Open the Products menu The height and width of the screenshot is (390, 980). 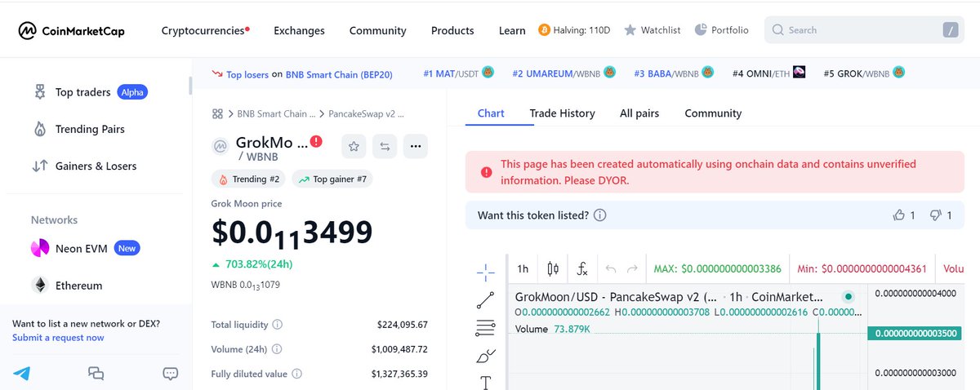(x=452, y=30)
